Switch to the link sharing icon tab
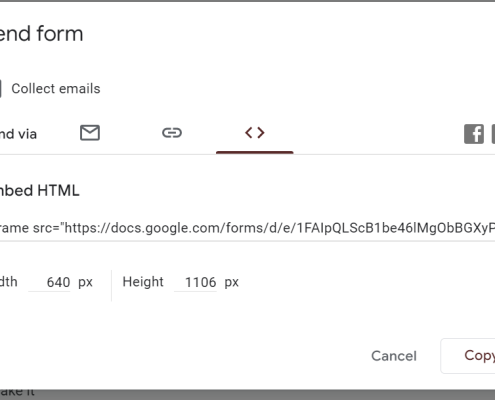495x400 pixels. tap(172, 133)
